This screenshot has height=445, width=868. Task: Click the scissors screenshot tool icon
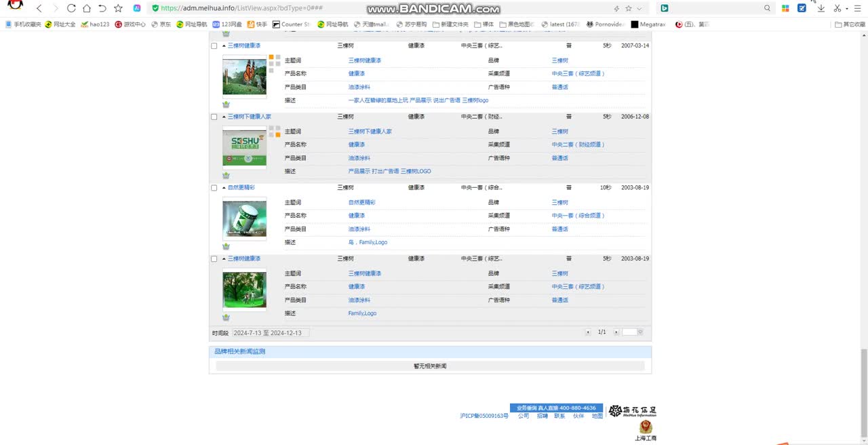[837, 8]
